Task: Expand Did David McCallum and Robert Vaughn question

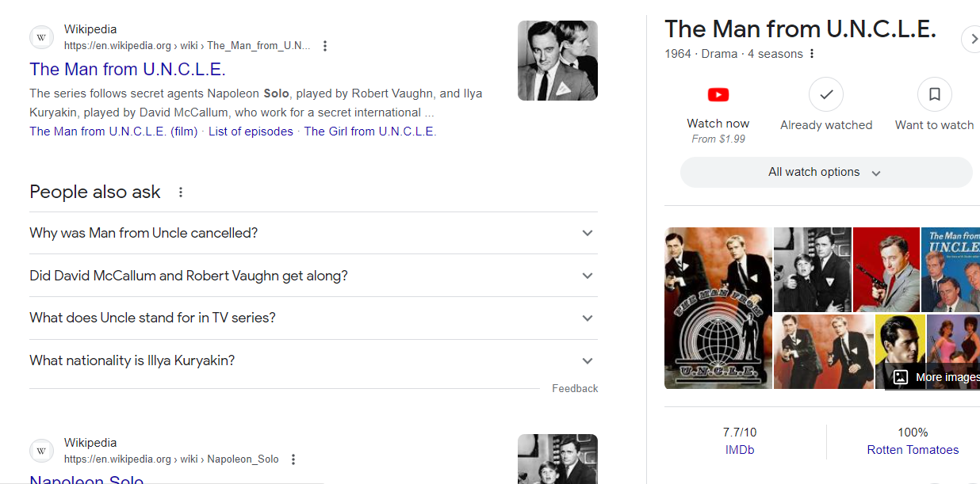Action: coord(313,276)
